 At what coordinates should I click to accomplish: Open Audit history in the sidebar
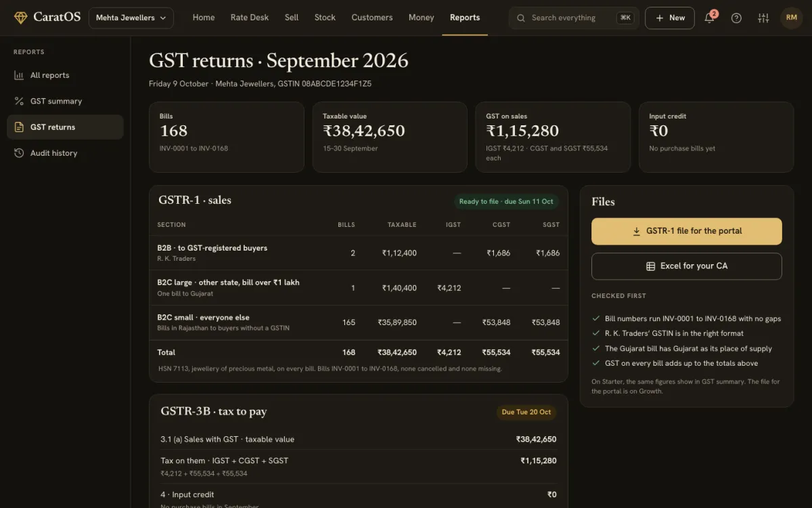click(65, 153)
